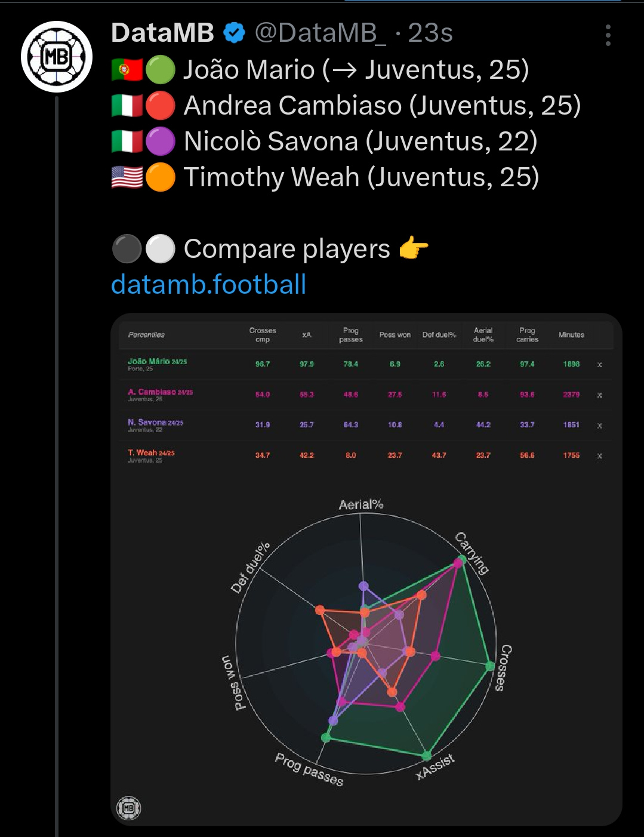Image resolution: width=644 pixels, height=837 pixels.
Task: Remove N. Savona row with its x
Action: pos(600,426)
